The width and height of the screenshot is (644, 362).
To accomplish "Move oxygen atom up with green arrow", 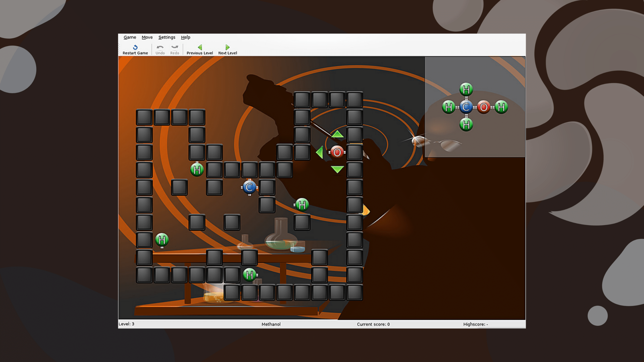I will click(337, 134).
